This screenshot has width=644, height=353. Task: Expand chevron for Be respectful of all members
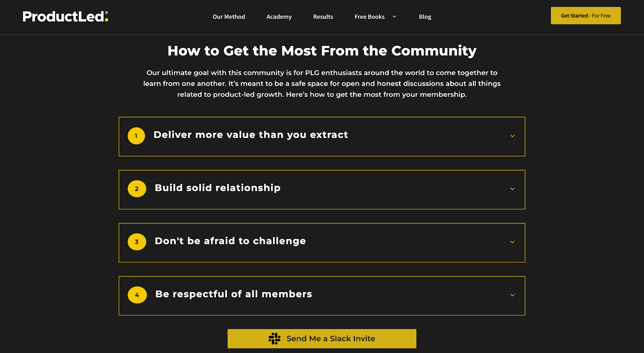point(512,295)
